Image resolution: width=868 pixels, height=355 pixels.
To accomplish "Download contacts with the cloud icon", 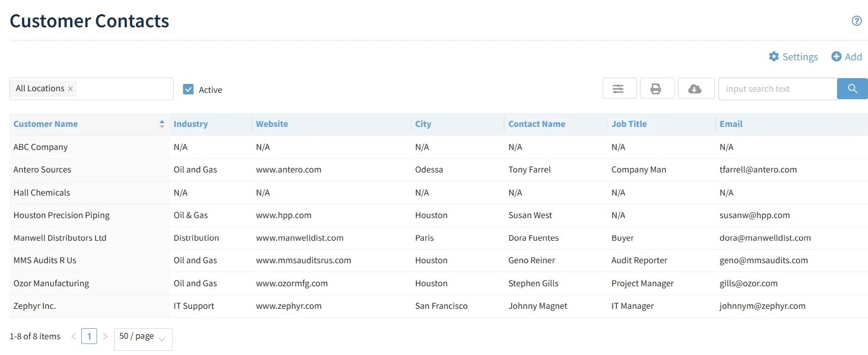I will pos(695,89).
